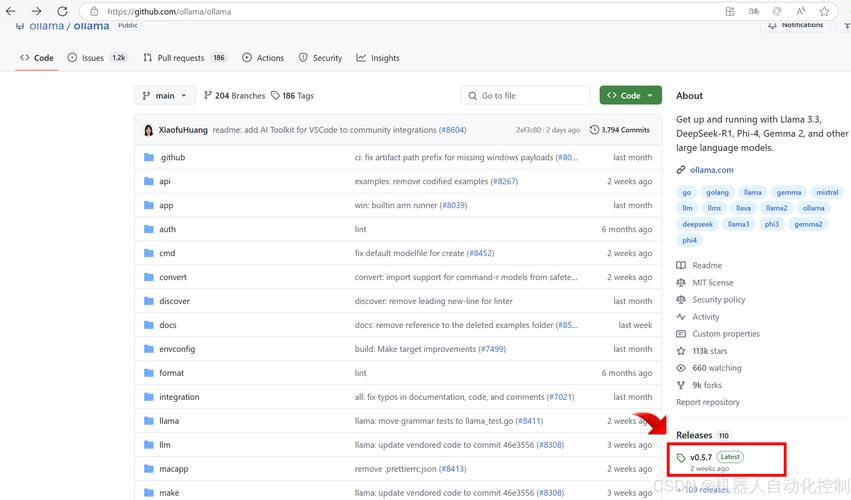Open the Releases 110 heading link
The image size is (851, 500).
pos(703,435)
